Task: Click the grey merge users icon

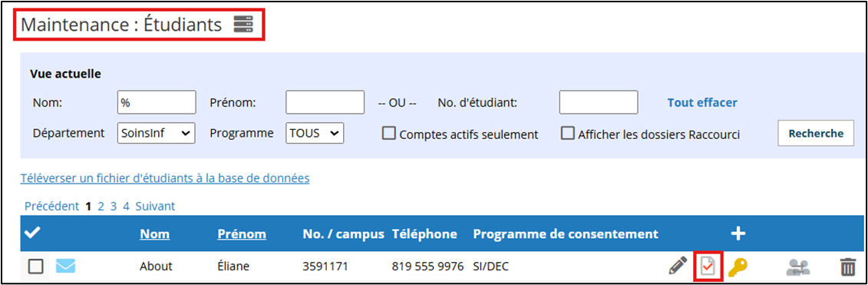Action: pyautogui.click(x=797, y=267)
